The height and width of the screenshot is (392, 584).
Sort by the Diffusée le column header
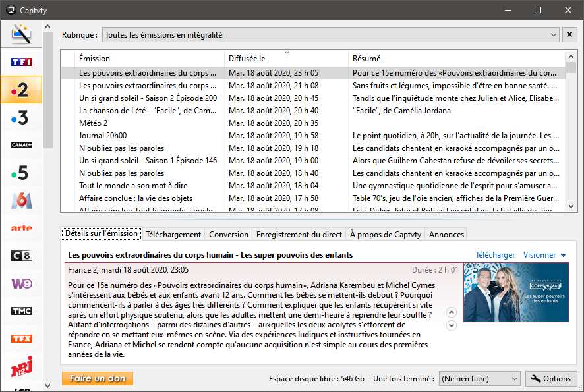(286, 59)
